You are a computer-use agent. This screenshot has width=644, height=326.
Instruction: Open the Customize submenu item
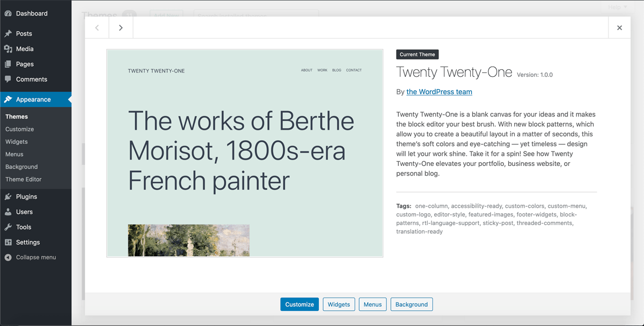(20, 129)
